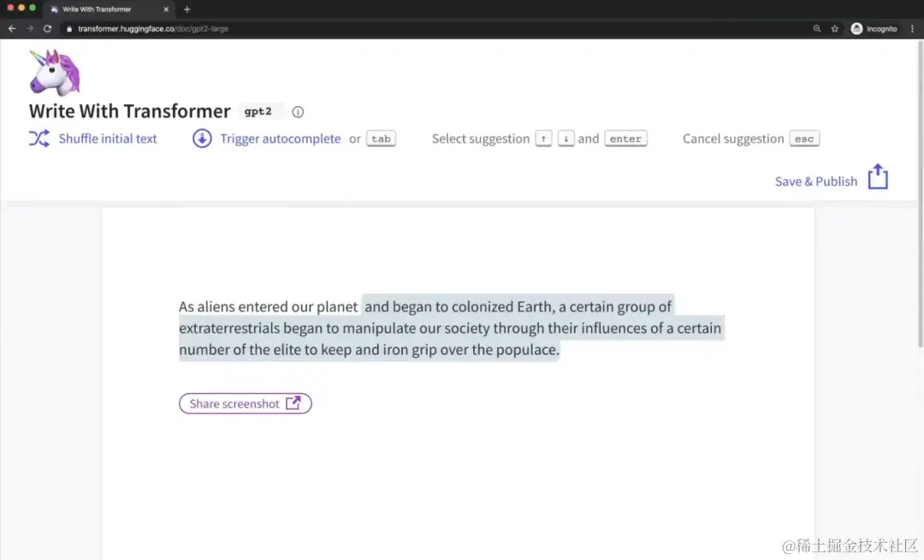The height and width of the screenshot is (560, 924).
Task: Click the Share screenshot button
Action: tap(246, 404)
